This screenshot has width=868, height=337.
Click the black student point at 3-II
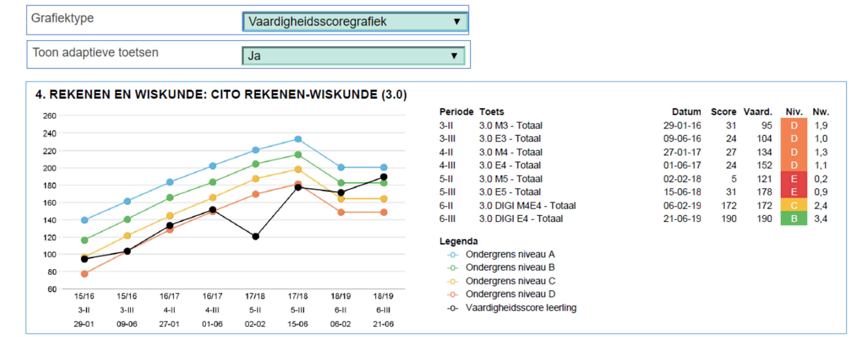coord(85,259)
